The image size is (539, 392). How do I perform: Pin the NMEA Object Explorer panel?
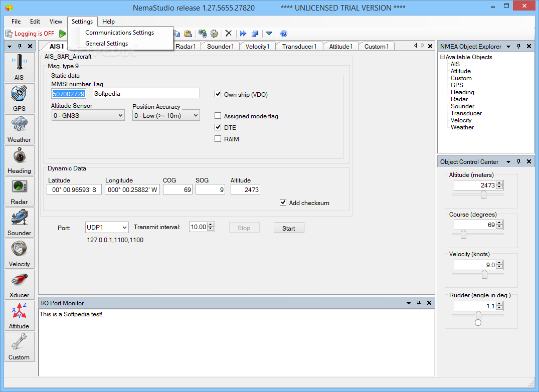519,46
